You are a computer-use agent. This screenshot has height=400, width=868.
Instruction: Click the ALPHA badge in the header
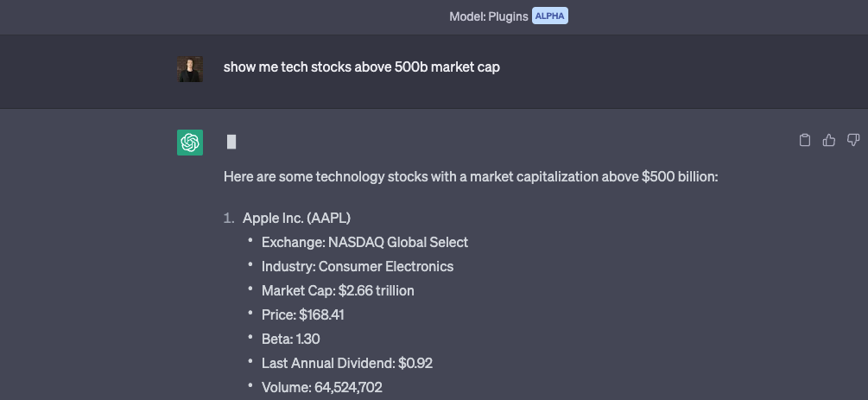point(549,16)
